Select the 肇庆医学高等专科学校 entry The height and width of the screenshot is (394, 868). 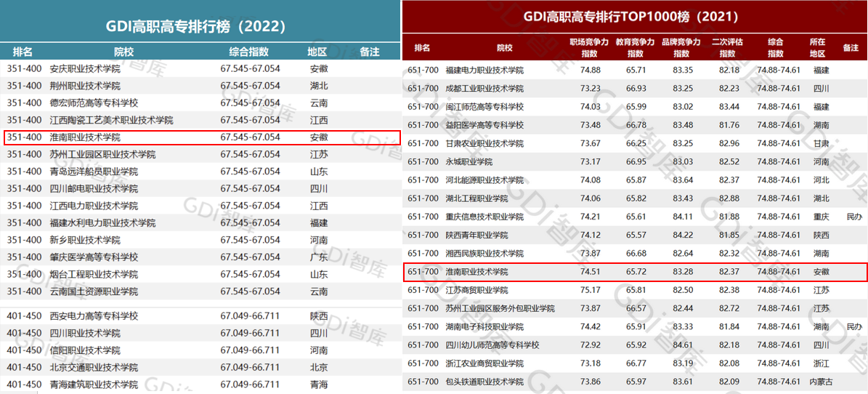pos(94,257)
